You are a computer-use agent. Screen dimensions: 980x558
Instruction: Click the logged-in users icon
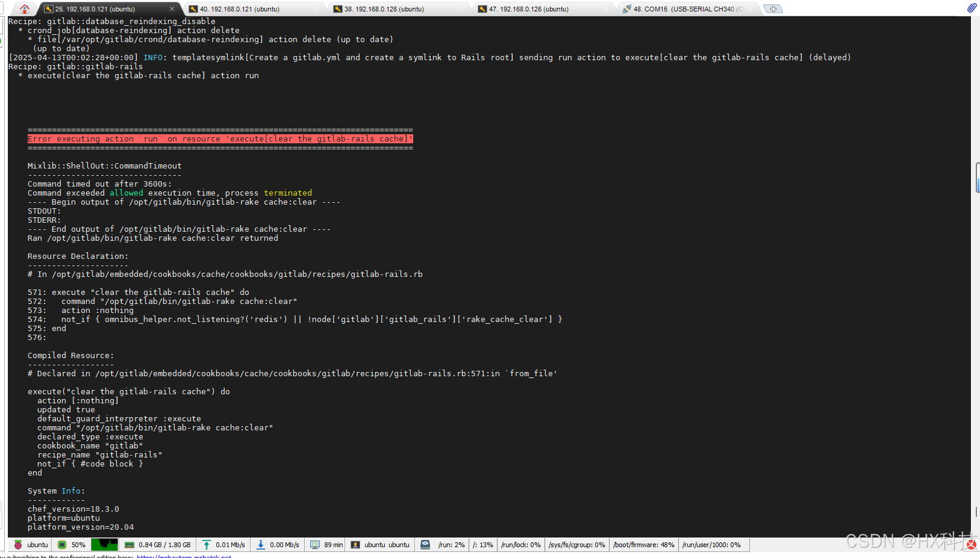pyautogui.click(x=355, y=545)
